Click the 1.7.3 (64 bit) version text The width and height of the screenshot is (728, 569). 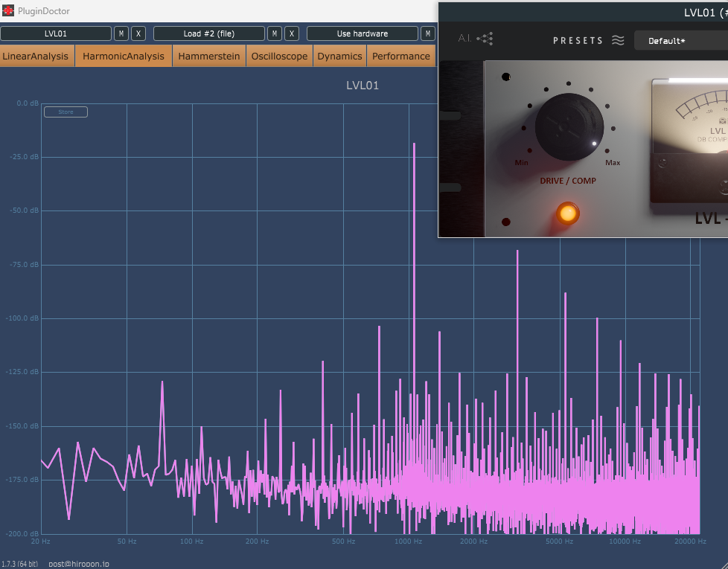pyautogui.click(x=19, y=564)
